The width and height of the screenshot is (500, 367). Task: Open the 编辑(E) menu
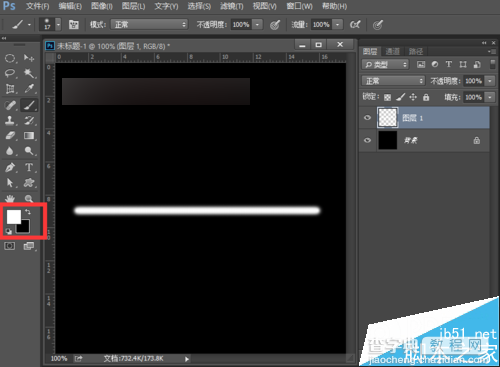tap(70, 6)
